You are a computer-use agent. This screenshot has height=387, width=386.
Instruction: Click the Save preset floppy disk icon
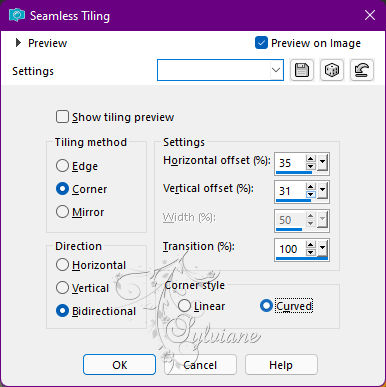302,70
